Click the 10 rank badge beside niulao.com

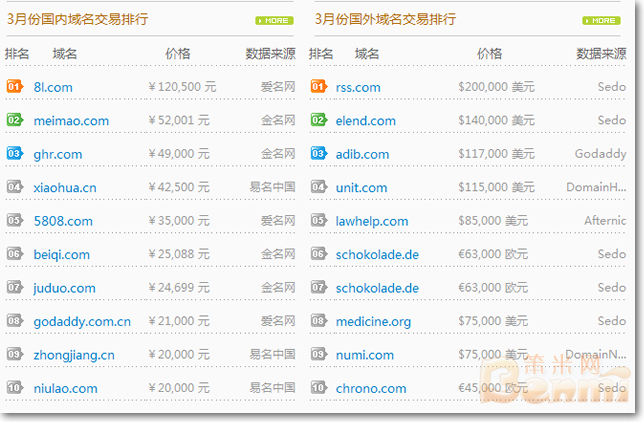[15, 387]
